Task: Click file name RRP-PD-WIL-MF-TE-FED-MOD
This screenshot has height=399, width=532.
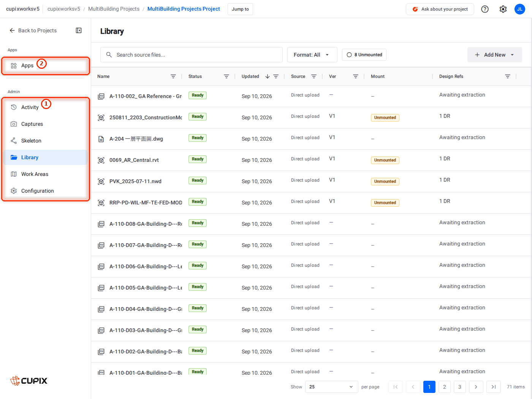Action: pos(146,203)
